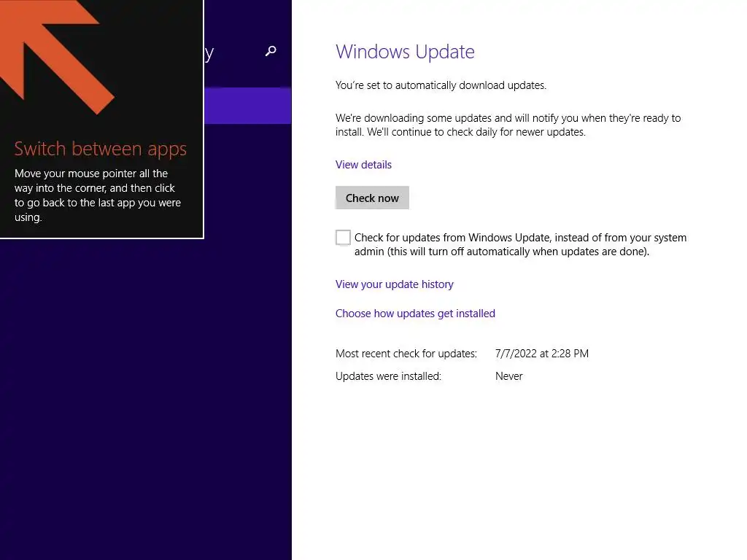Click the Windows Update heading
Viewport: 747px width, 560px height.
[x=405, y=52]
